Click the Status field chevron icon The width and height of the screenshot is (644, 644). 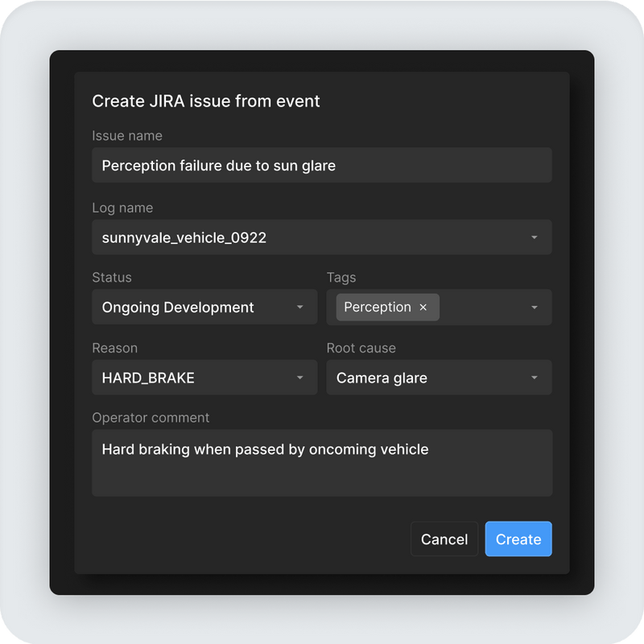[300, 307]
